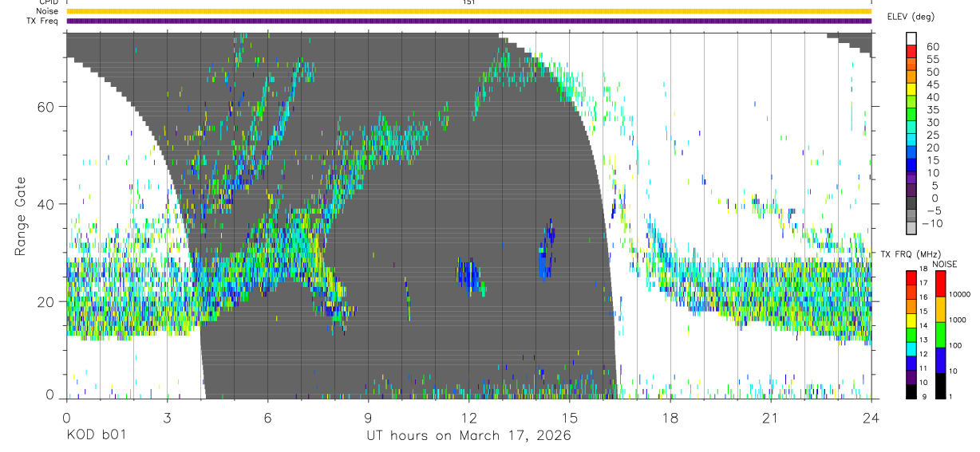Click the 'Range Gate' y-axis title
Image resolution: width=980 pixels, height=452 pixels.
pos(21,216)
